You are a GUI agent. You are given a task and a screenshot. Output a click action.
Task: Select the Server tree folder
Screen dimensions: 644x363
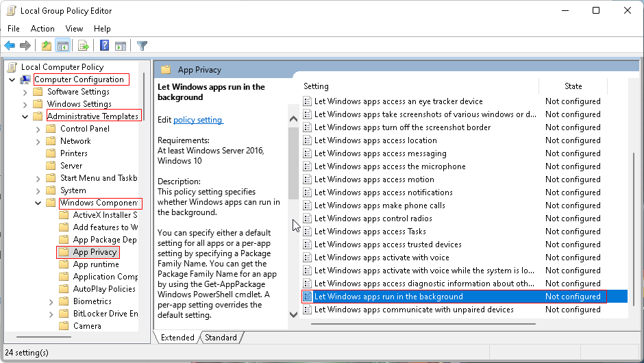[x=71, y=166]
